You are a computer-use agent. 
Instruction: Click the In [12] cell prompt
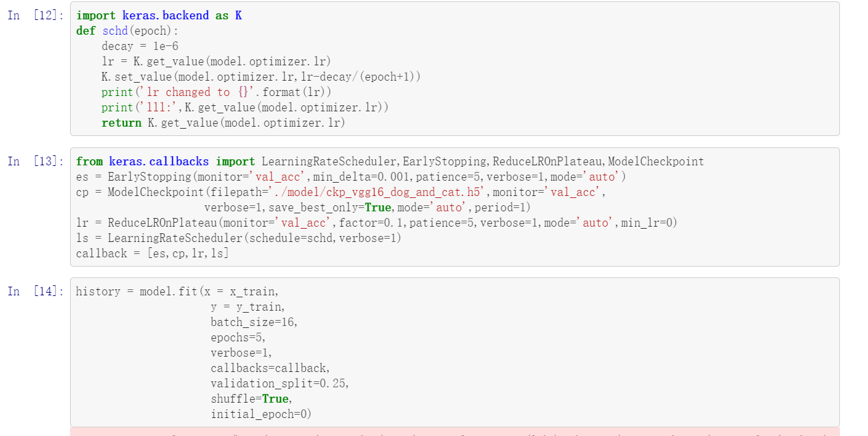[x=35, y=15]
